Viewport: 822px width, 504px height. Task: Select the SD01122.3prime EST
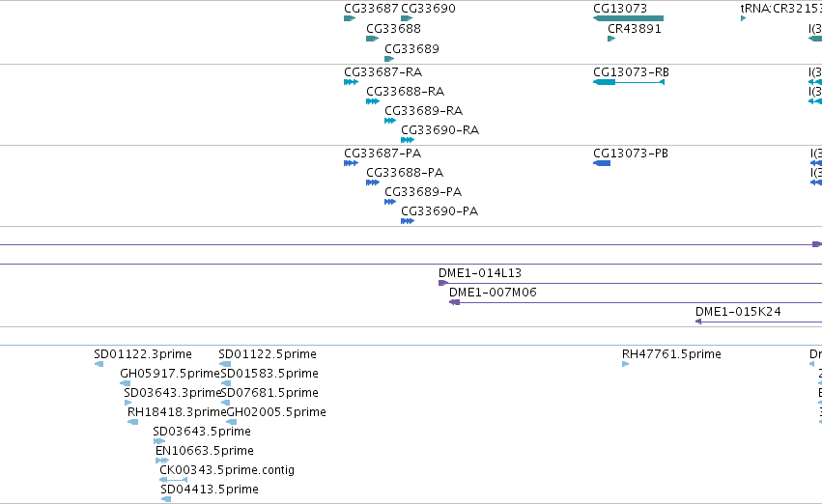click(99, 364)
